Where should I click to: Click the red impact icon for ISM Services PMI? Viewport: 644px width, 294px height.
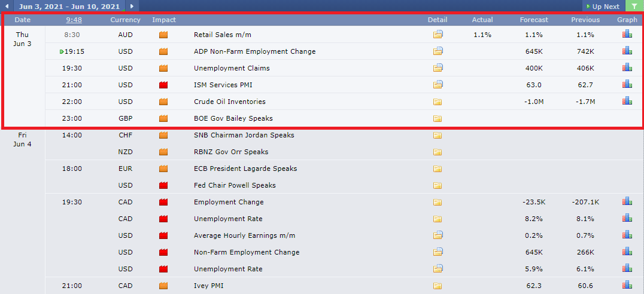click(x=164, y=85)
